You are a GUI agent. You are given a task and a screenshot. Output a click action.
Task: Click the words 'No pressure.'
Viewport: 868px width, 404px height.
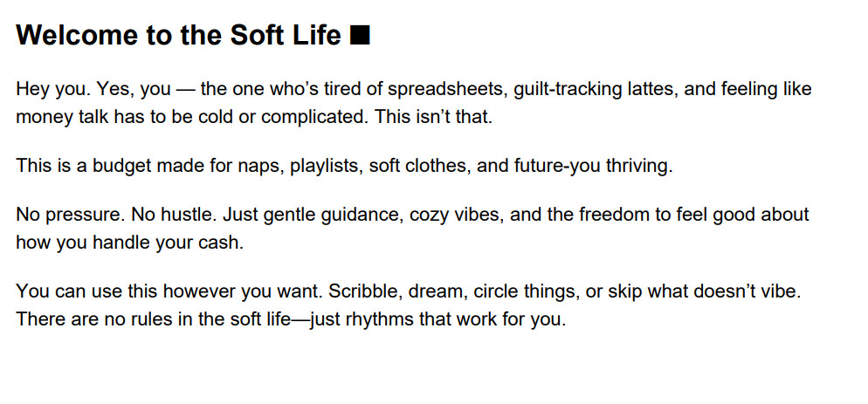click(x=71, y=215)
